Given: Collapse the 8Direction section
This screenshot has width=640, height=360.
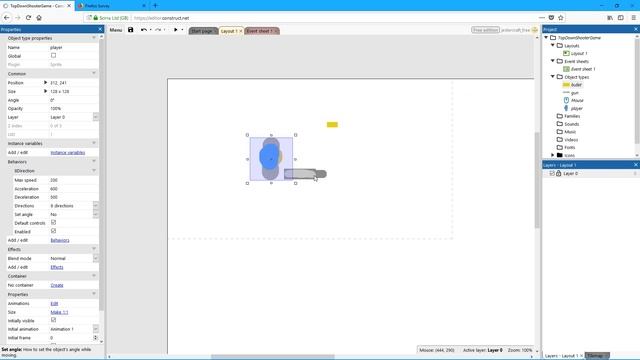Looking at the screenshot, I should (94, 171).
